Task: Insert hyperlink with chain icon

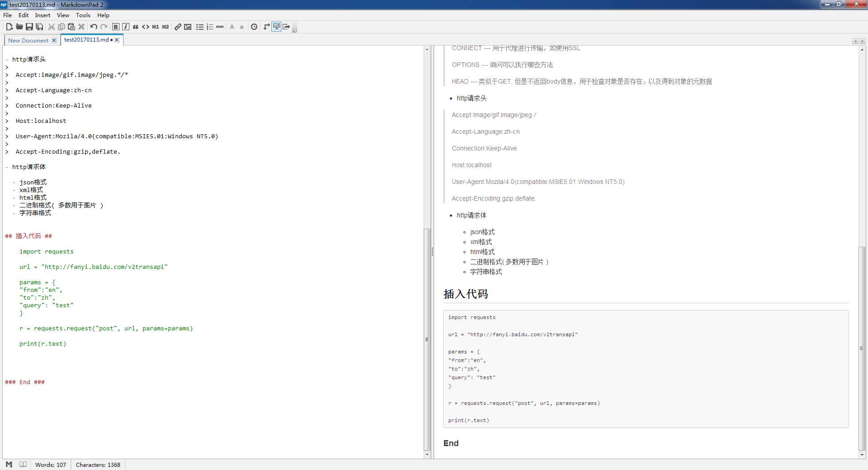Action: 178,27
